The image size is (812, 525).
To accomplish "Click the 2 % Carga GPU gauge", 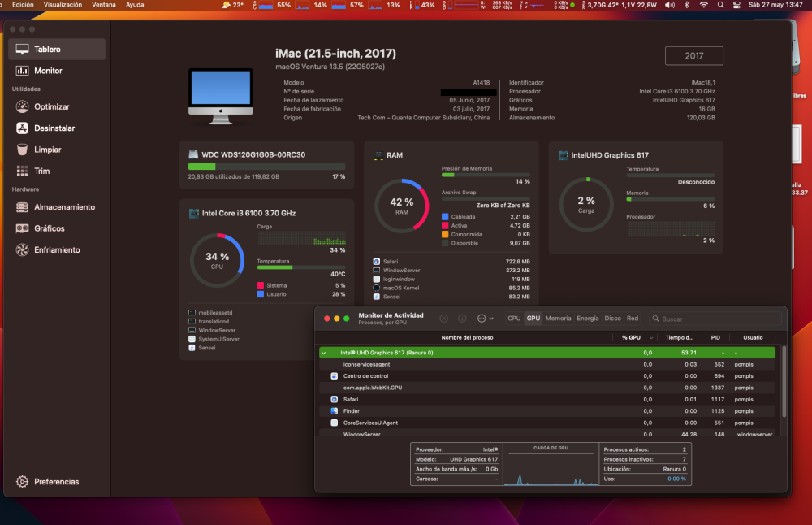I will click(x=586, y=204).
